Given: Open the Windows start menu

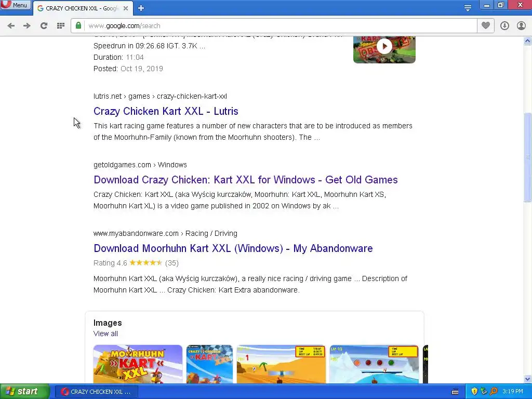Looking at the screenshot, I should pyautogui.click(x=25, y=392).
